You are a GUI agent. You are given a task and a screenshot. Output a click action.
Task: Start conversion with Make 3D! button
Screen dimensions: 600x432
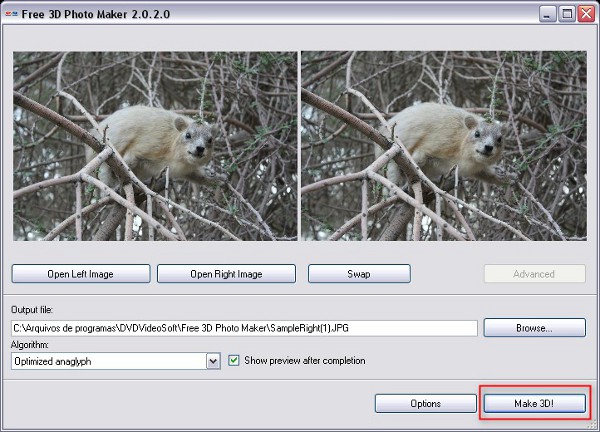tap(535, 403)
